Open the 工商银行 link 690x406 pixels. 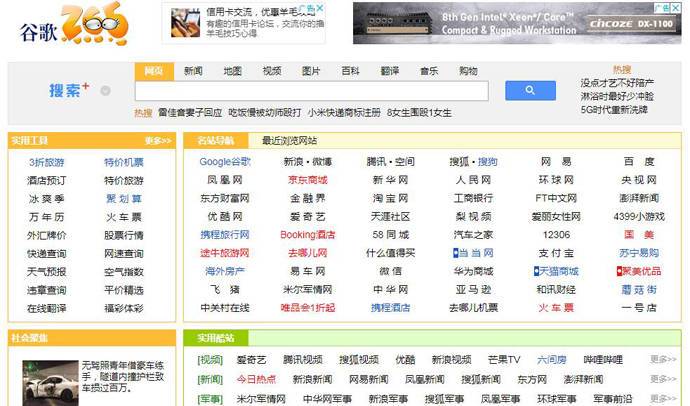pos(473,198)
